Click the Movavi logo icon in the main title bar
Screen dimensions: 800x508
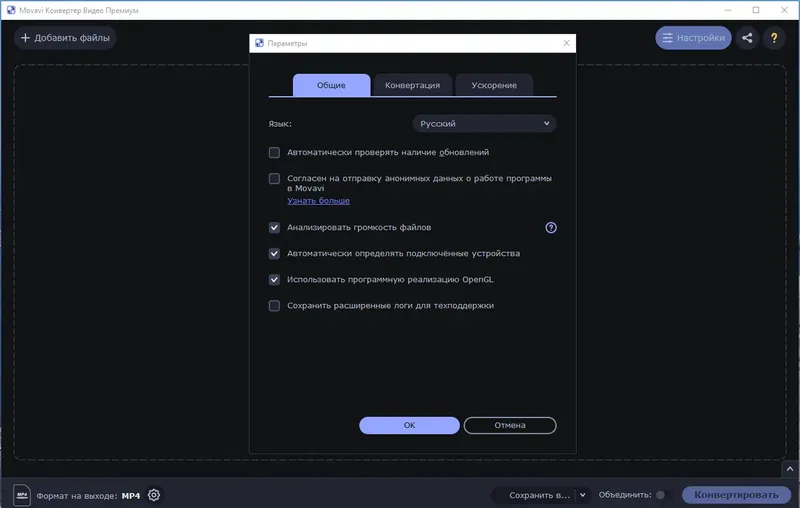pyautogui.click(x=11, y=10)
